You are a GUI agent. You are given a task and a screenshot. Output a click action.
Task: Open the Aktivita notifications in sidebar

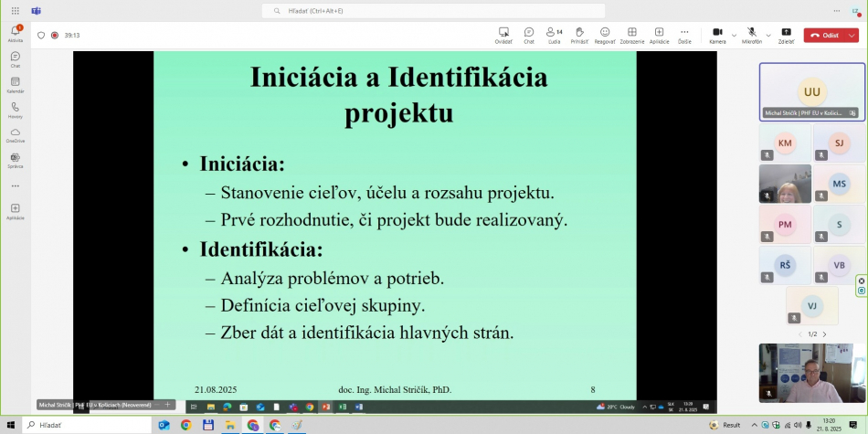(15, 33)
